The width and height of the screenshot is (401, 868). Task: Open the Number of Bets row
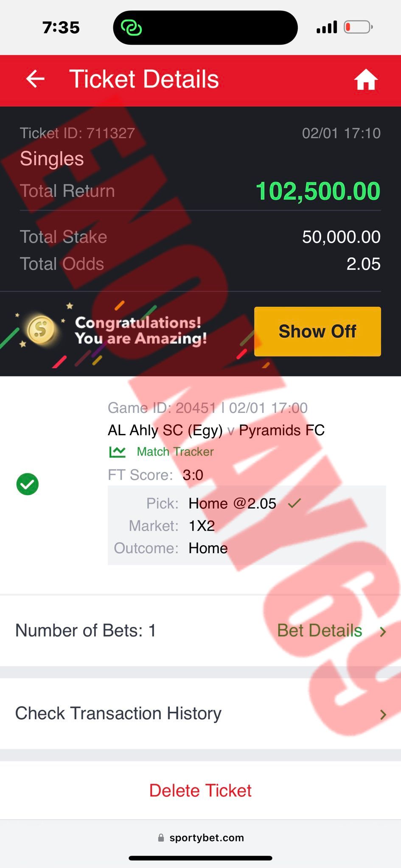(x=200, y=631)
